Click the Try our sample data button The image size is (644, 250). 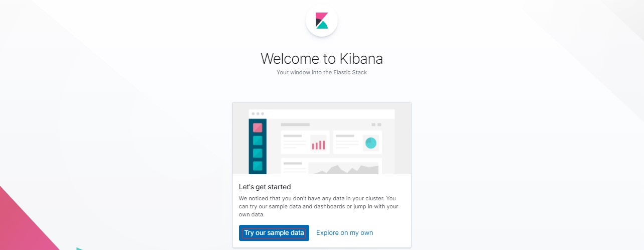point(274,233)
